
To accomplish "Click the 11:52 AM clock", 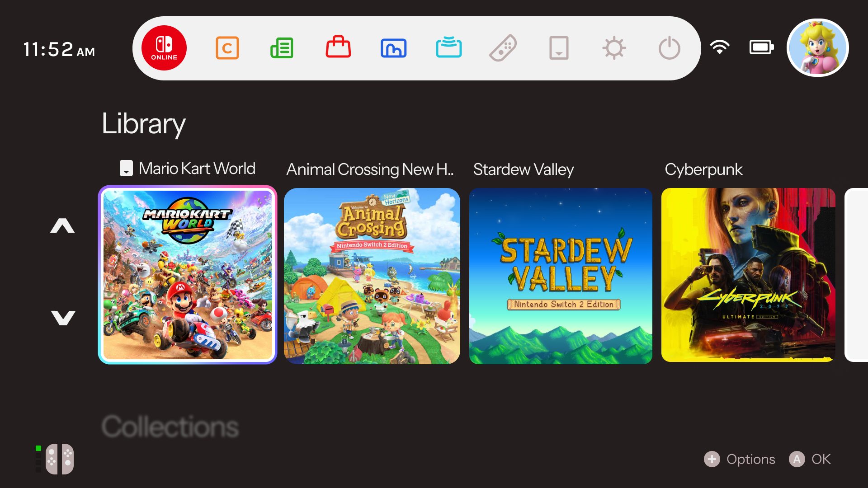I will pos(59,49).
